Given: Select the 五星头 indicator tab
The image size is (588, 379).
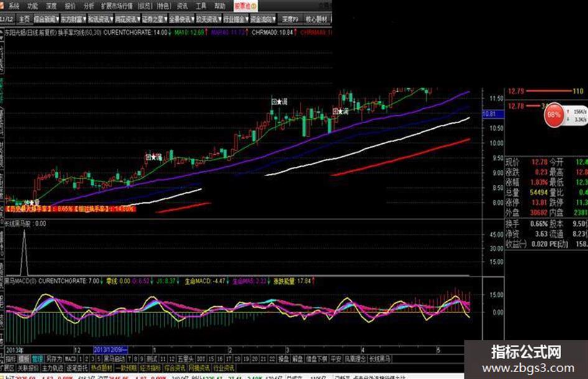Looking at the screenshot, I should [x=185, y=358].
